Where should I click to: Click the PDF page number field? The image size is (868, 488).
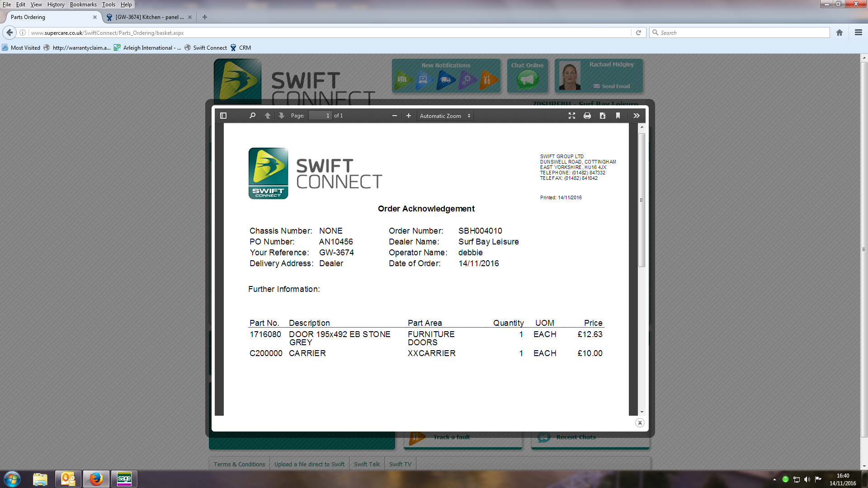point(320,116)
